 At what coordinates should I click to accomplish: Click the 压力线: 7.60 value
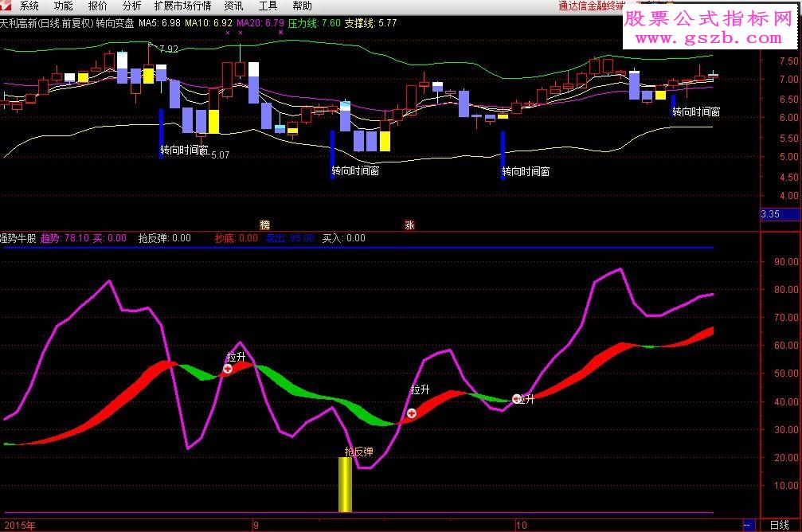(x=314, y=23)
